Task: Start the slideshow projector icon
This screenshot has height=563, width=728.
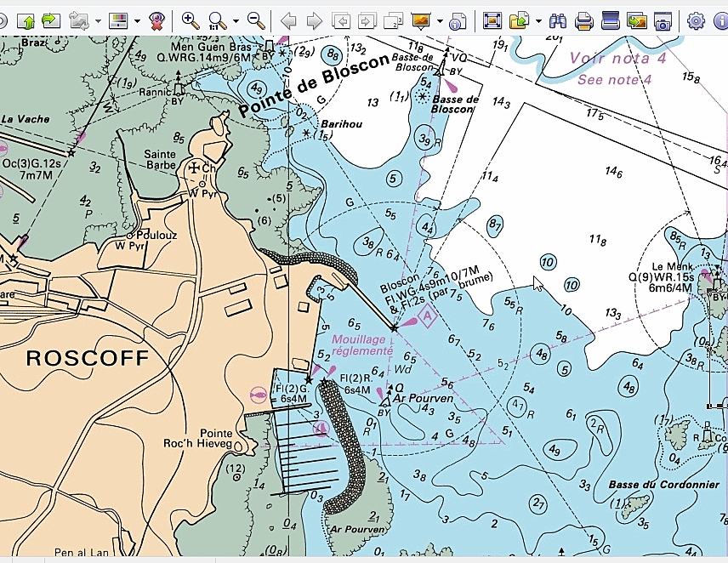Action: click(x=421, y=21)
